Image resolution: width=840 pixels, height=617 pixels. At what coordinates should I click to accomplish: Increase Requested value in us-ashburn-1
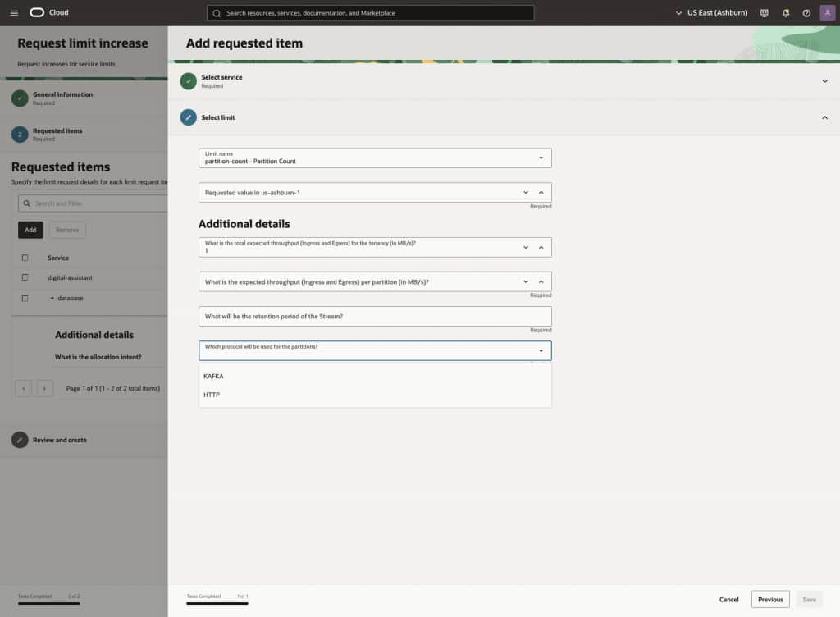click(541, 192)
